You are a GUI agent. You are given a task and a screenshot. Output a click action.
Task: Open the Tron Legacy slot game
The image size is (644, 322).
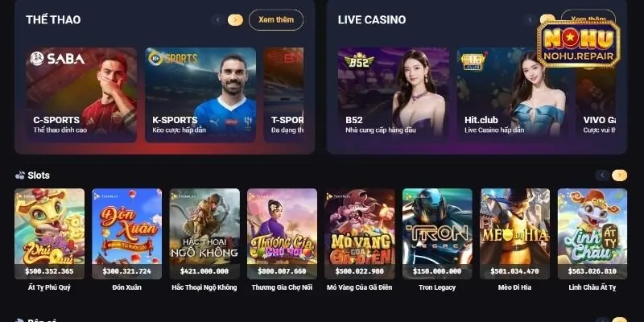pyautogui.click(x=437, y=233)
